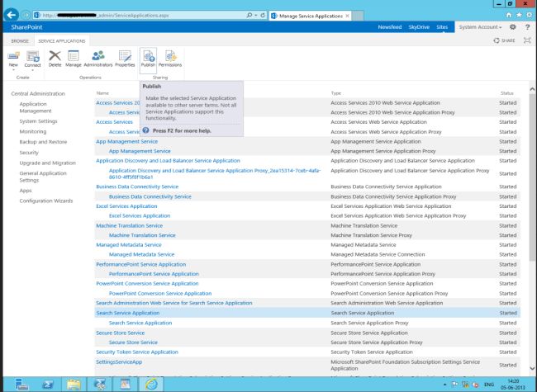Select the Manage Service Applications browser tab
537x392 pixels.
310,16
